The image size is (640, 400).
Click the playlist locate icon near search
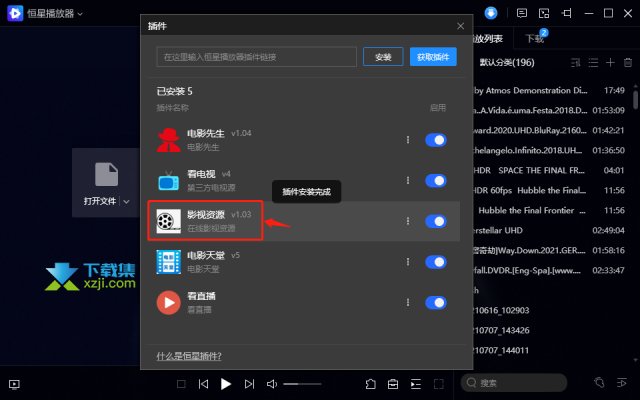pyautogui.click(x=599, y=382)
